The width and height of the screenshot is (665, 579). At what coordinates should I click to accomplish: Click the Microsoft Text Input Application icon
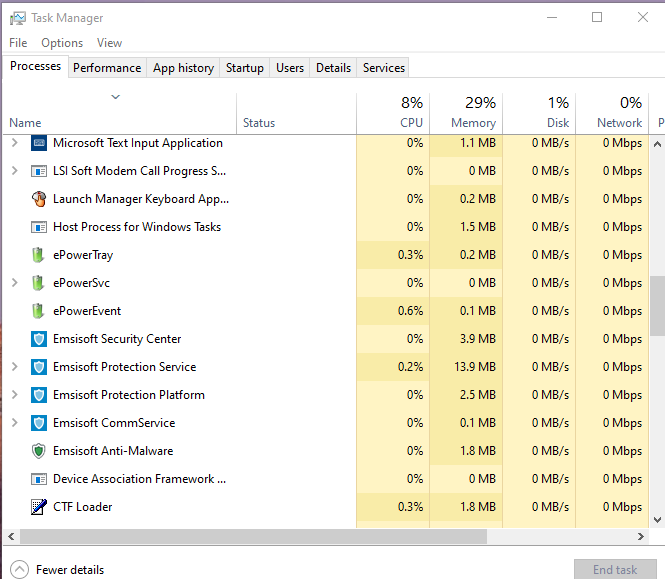(x=39, y=143)
